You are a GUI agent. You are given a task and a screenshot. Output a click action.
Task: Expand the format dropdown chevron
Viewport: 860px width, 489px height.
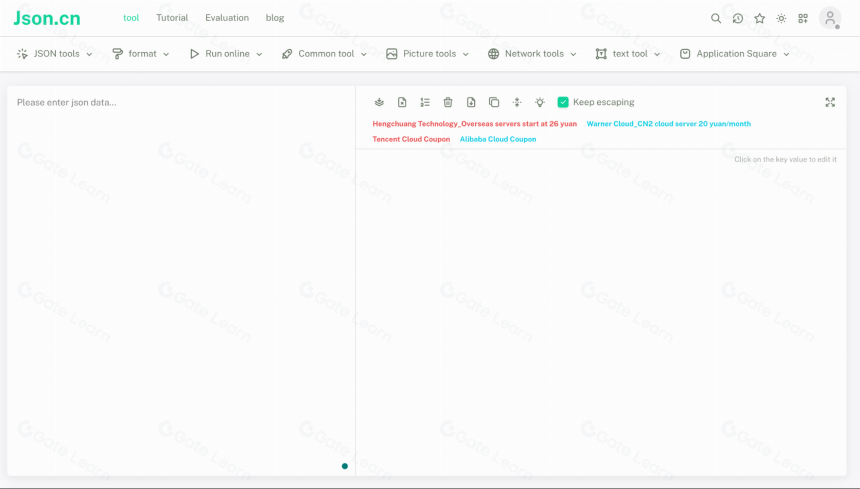[x=166, y=54]
